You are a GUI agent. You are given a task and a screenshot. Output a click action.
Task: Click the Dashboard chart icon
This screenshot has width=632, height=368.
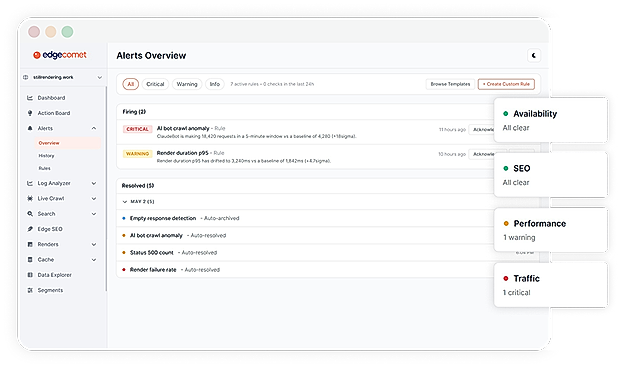coord(30,98)
